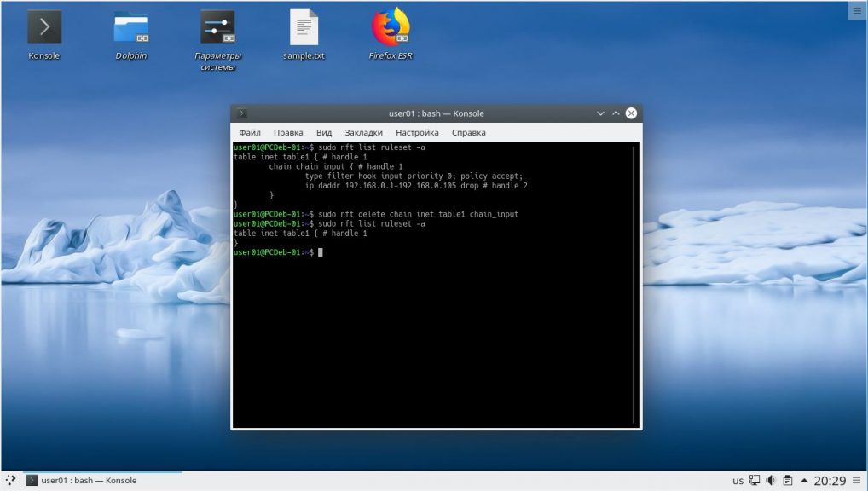Click the network icon in the system tray
Viewport: 868px width, 491px height.
(755, 481)
